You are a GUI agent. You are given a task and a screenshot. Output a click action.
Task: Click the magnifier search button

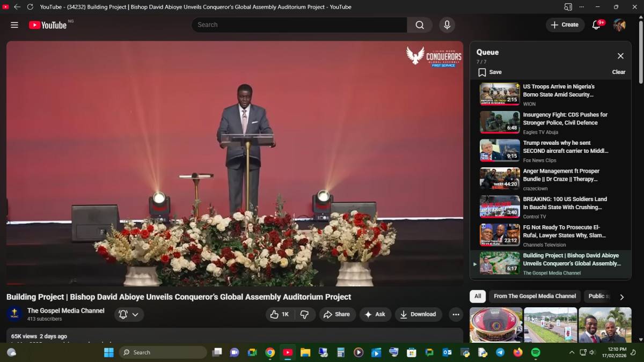point(420,25)
